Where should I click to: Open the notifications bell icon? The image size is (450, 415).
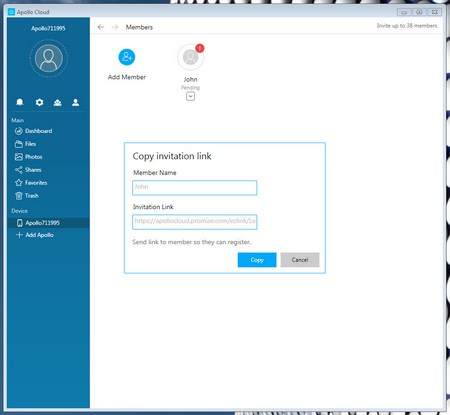click(x=20, y=102)
